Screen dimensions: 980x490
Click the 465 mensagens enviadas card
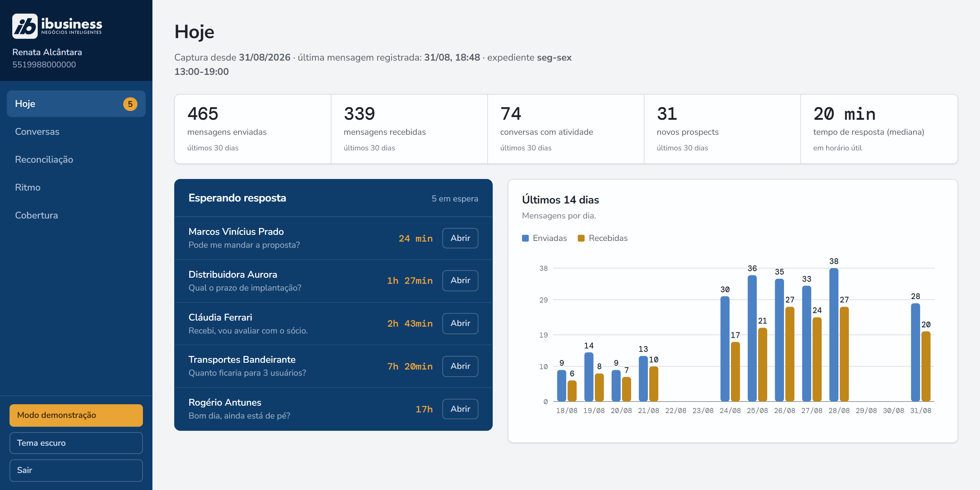point(252,129)
